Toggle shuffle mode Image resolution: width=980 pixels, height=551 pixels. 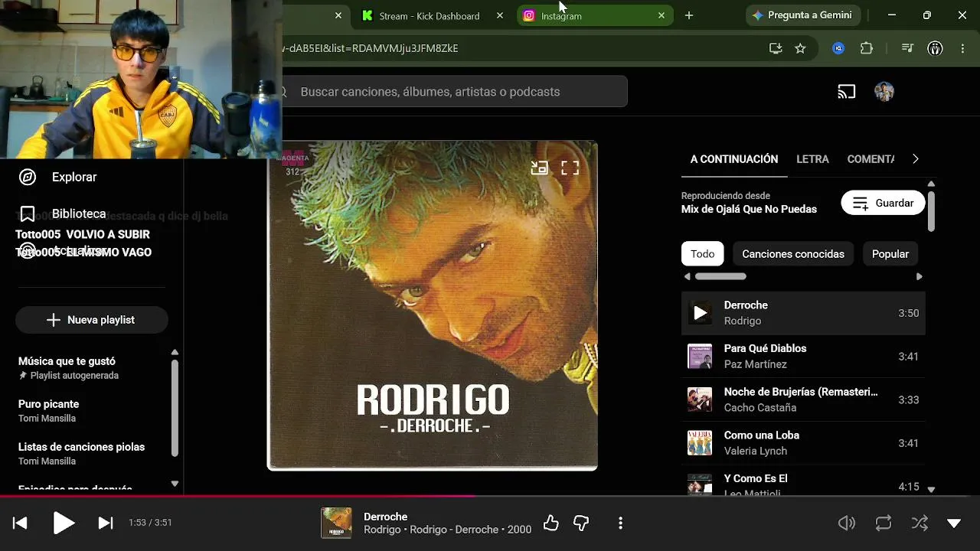tap(920, 523)
